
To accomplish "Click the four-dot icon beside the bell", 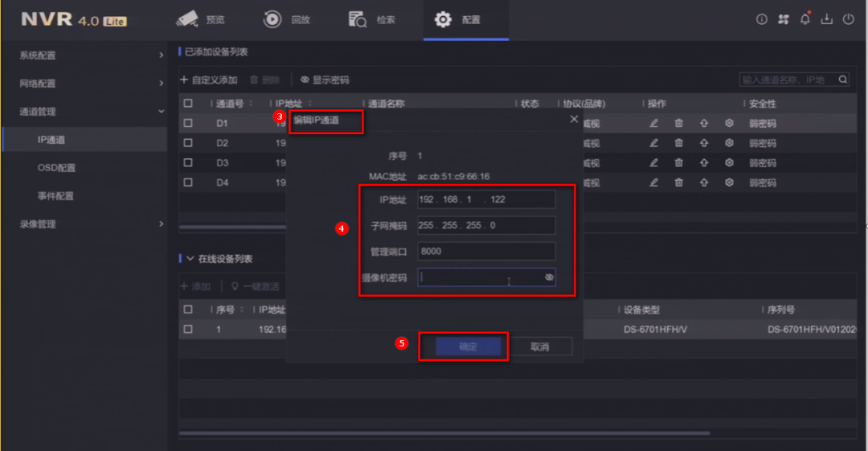I will click(784, 19).
